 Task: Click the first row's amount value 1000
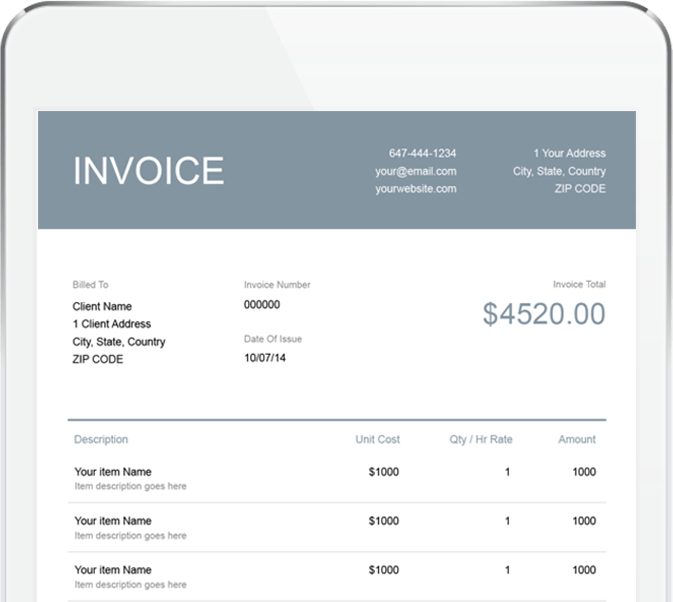(583, 471)
